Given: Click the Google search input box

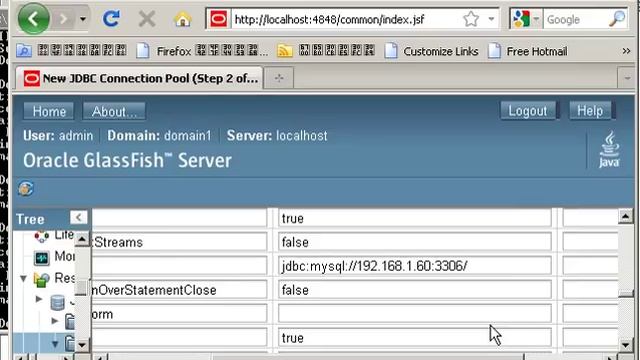Looking at the screenshot, I should pyautogui.click(x=575, y=20).
